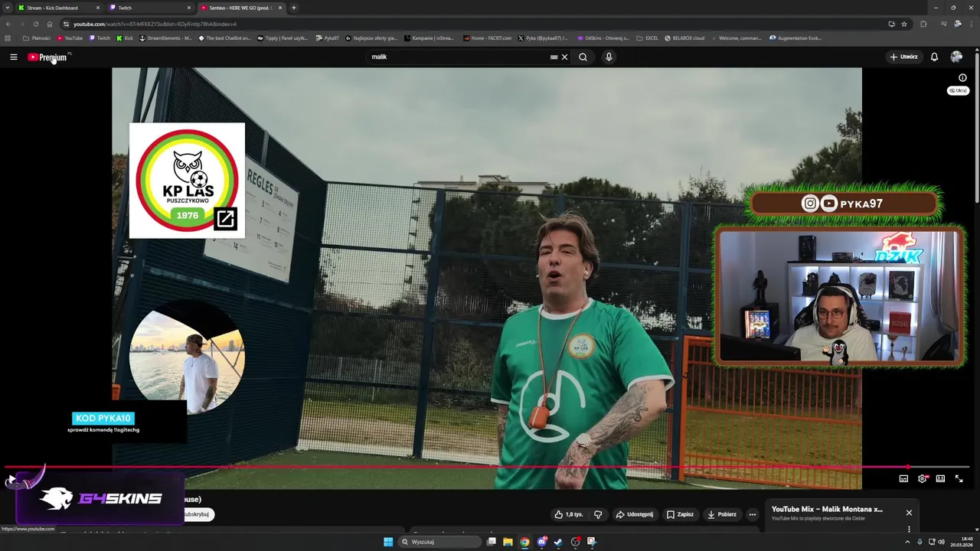Image resolution: width=980 pixels, height=551 pixels.
Task: Open the YouTube bookmark
Action: coord(70,37)
